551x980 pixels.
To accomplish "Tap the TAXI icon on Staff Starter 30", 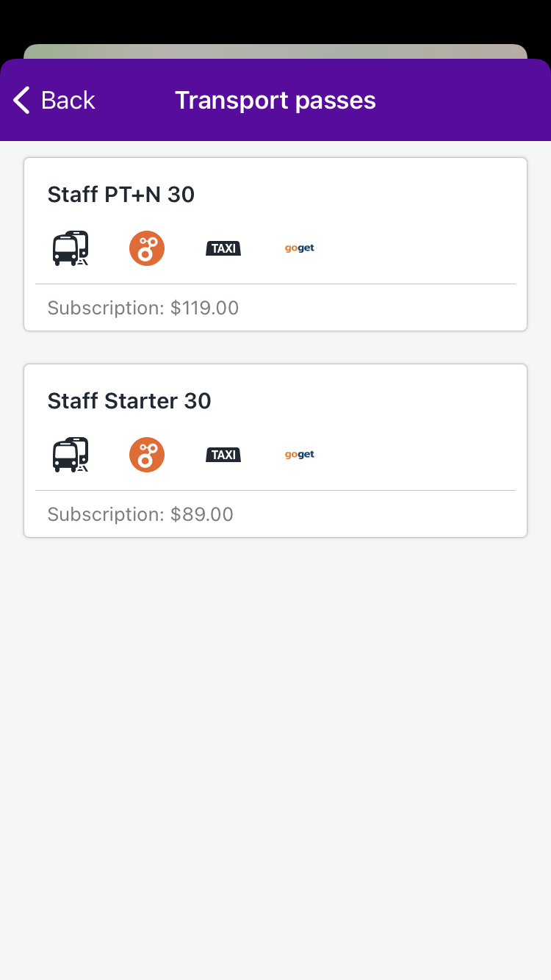I will tap(223, 455).
